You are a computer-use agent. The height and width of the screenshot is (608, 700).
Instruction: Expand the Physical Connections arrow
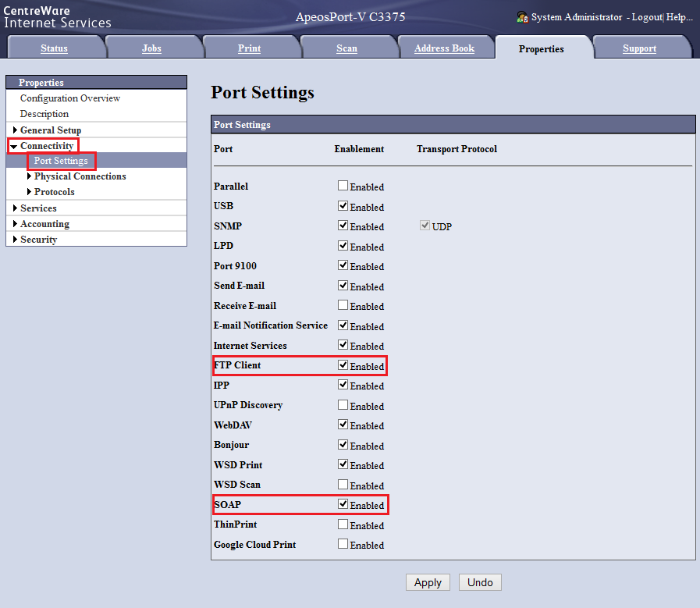click(x=29, y=176)
